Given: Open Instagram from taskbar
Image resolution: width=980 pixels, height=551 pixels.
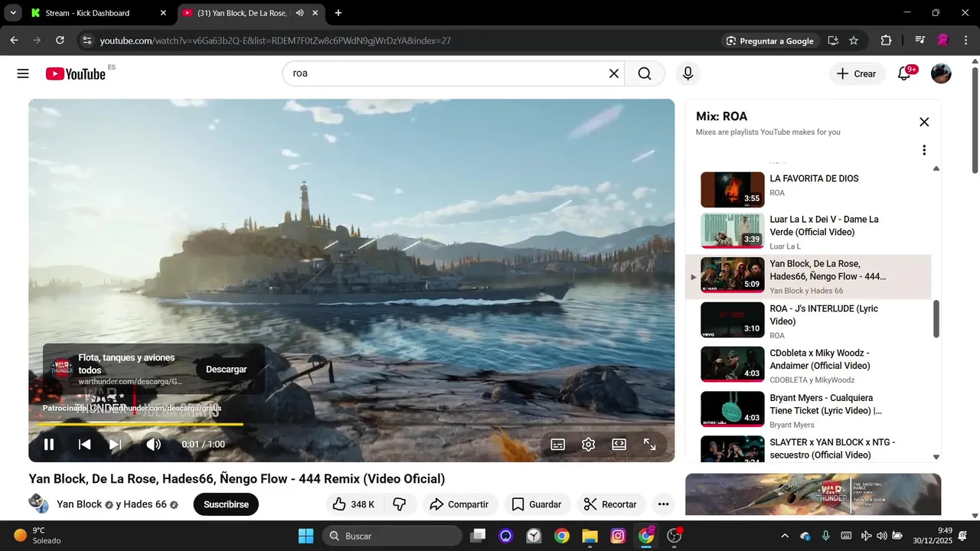Looking at the screenshot, I should (x=618, y=536).
